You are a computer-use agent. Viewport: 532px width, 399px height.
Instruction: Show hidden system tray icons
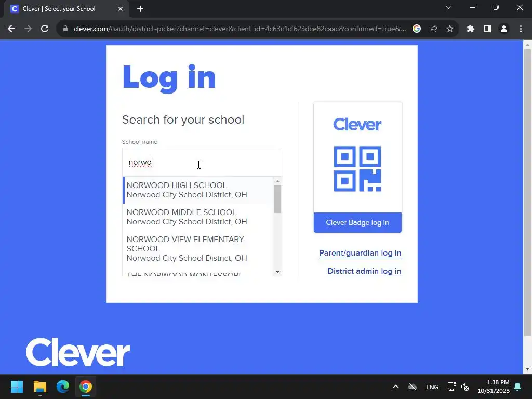(395, 387)
